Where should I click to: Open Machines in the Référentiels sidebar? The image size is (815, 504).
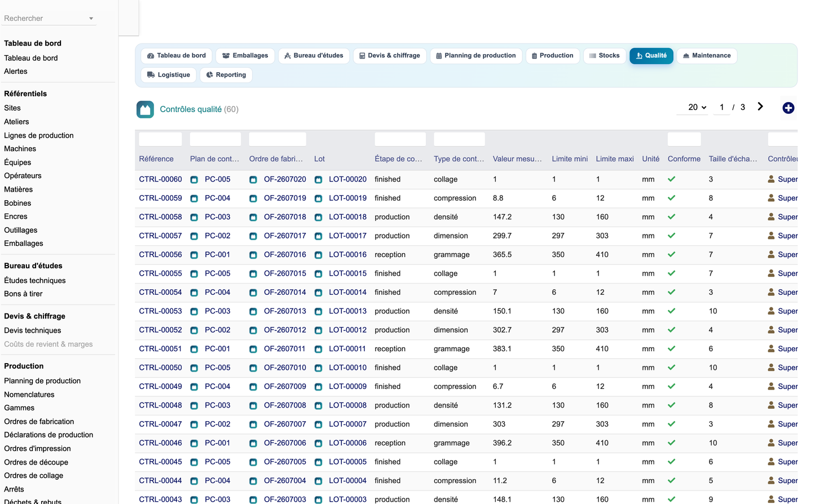click(20, 149)
